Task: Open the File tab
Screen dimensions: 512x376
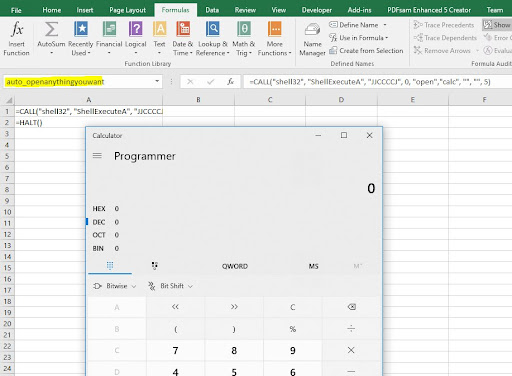Action: pyautogui.click(x=16, y=10)
